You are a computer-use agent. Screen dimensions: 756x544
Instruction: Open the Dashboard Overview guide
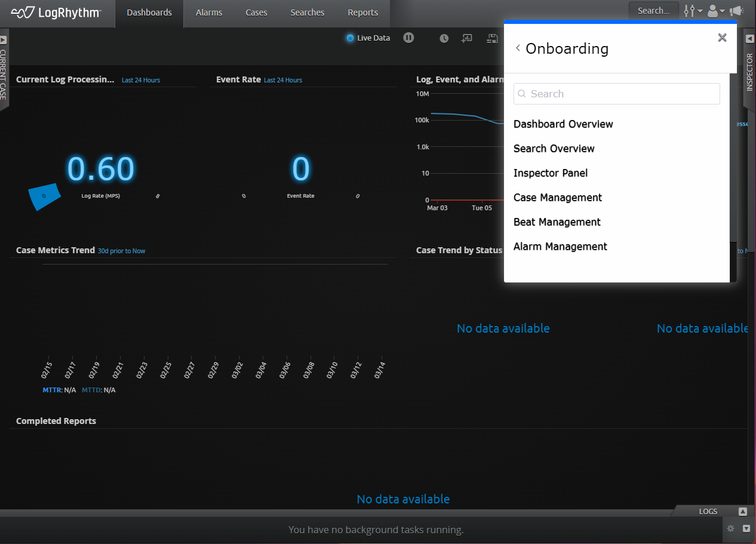(563, 124)
